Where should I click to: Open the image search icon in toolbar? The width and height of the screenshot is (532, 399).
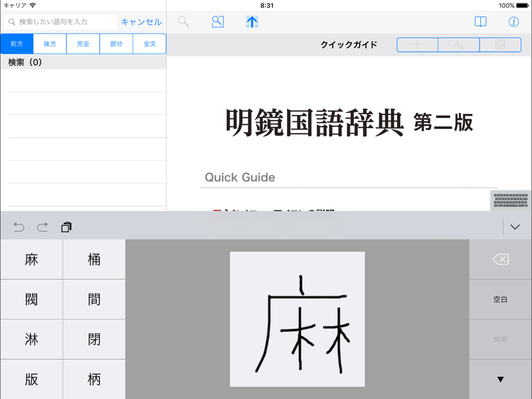pyautogui.click(x=218, y=22)
